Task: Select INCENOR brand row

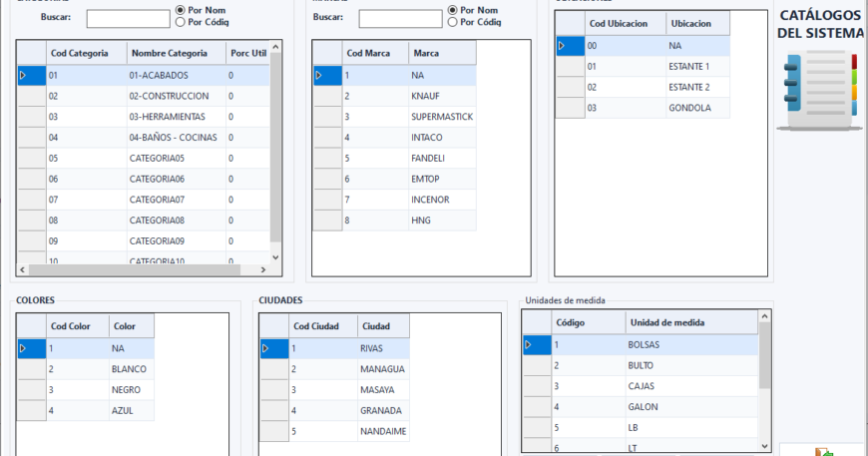Action: coord(395,200)
